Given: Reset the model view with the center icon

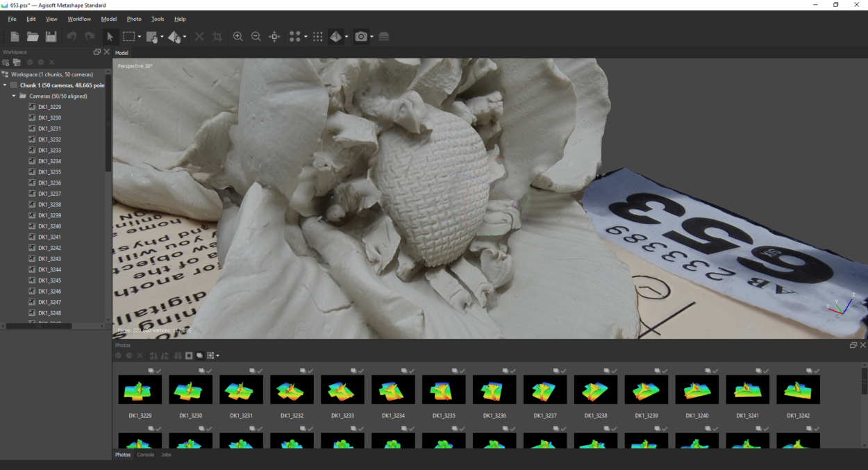Looking at the screenshot, I should [274, 37].
